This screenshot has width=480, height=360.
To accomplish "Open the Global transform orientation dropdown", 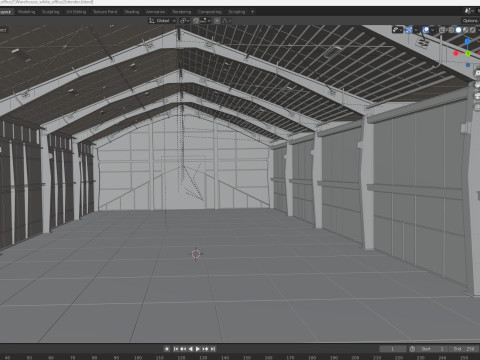I will coord(162,21).
